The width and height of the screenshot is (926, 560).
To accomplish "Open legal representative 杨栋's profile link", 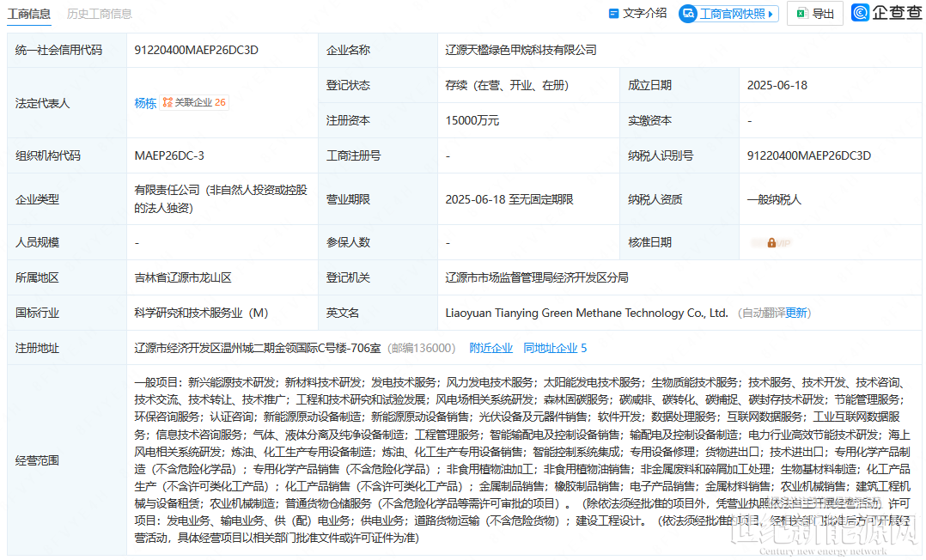I will (145, 103).
